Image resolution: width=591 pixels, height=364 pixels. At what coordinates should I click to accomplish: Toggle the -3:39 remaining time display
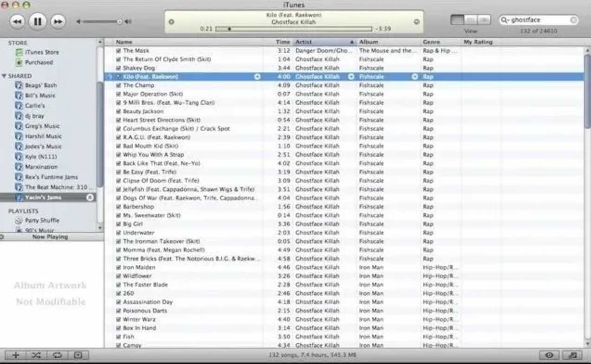click(383, 29)
